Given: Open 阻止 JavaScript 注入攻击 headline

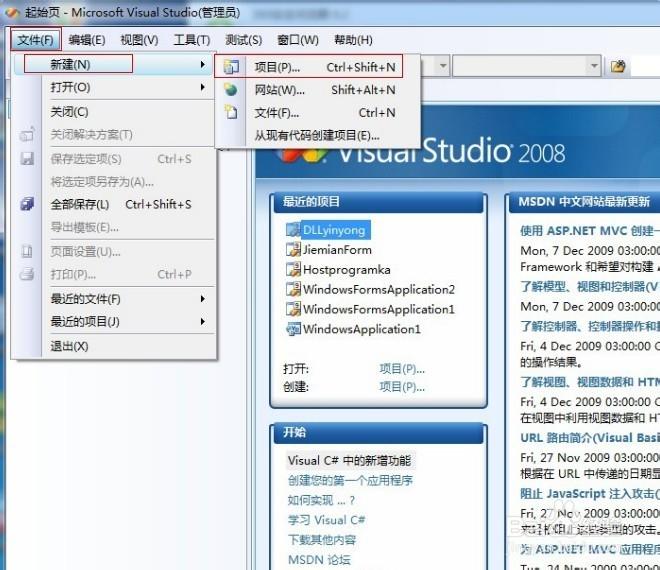Looking at the screenshot, I should [590, 493].
